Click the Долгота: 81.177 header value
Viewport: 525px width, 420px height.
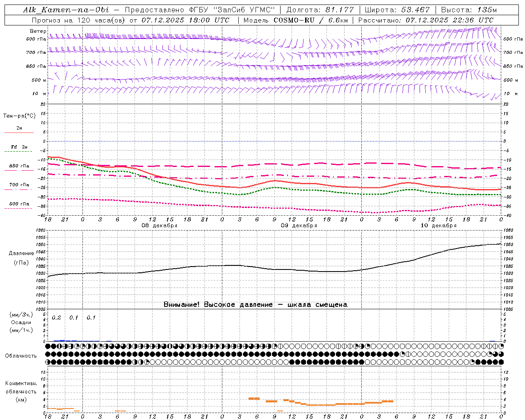pyautogui.click(x=320, y=10)
